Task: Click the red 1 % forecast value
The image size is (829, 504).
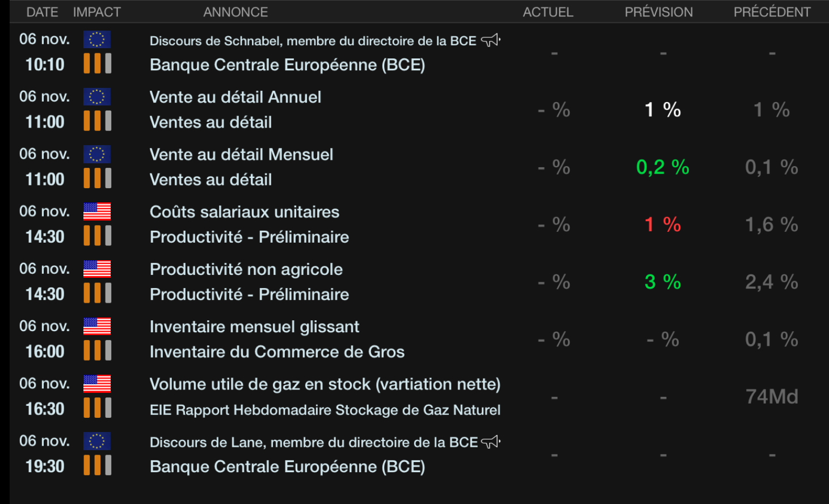Action: tap(662, 225)
